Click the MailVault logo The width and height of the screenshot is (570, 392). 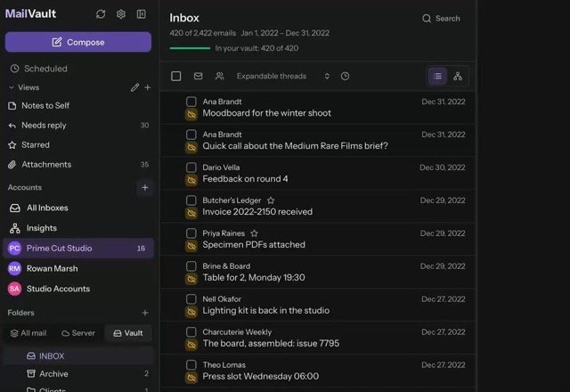[30, 14]
